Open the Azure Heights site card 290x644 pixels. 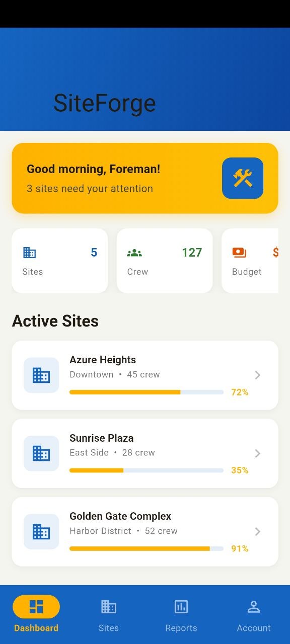tap(145, 375)
